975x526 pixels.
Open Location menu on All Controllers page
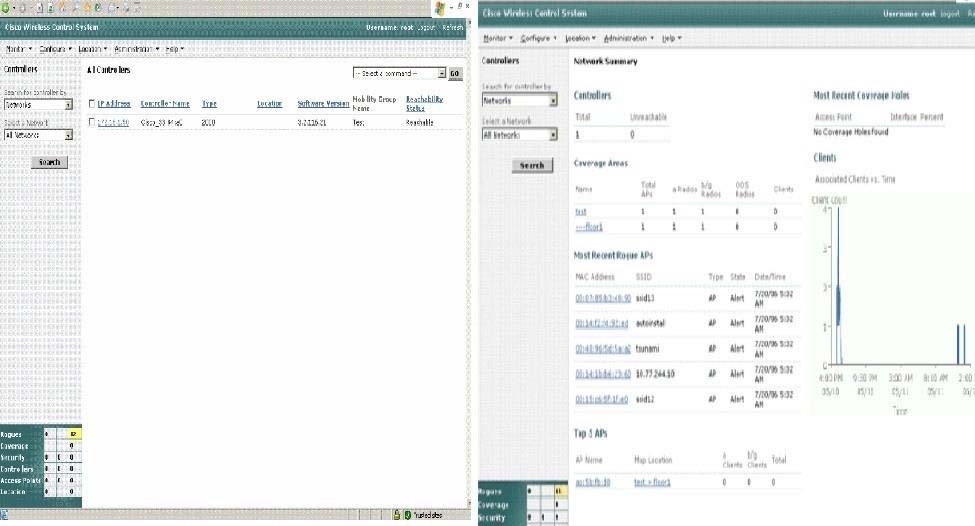coord(93,48)
